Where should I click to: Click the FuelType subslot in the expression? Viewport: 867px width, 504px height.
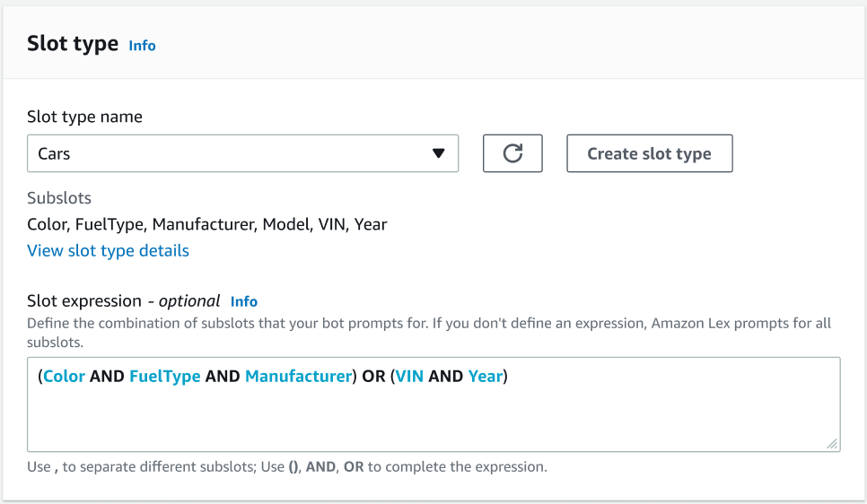(164, 377)
